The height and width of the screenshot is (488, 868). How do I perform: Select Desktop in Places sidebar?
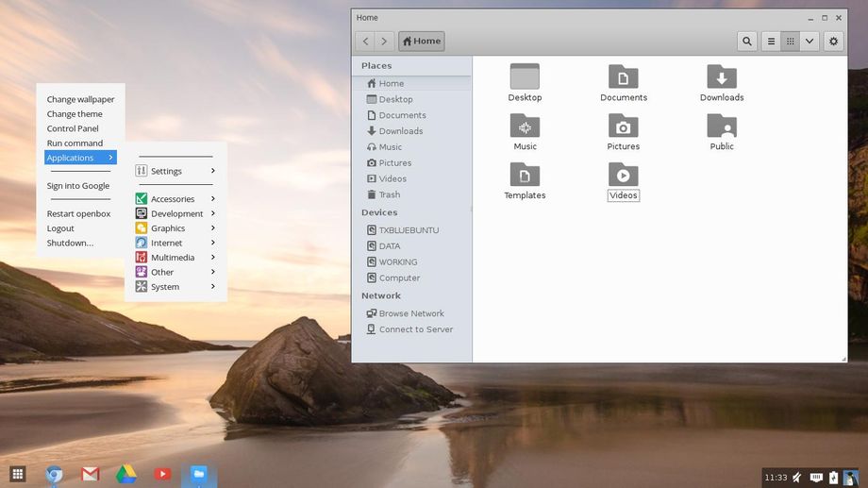pos(412,99)
